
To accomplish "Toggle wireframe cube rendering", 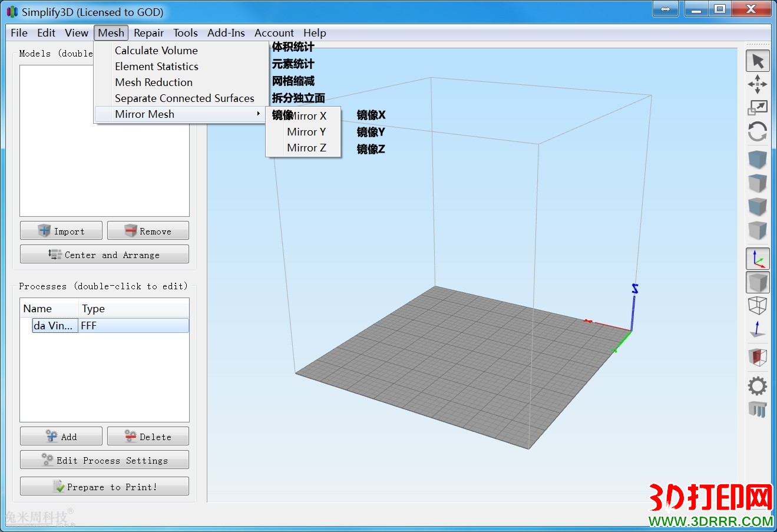I will (x=758, y=305).
